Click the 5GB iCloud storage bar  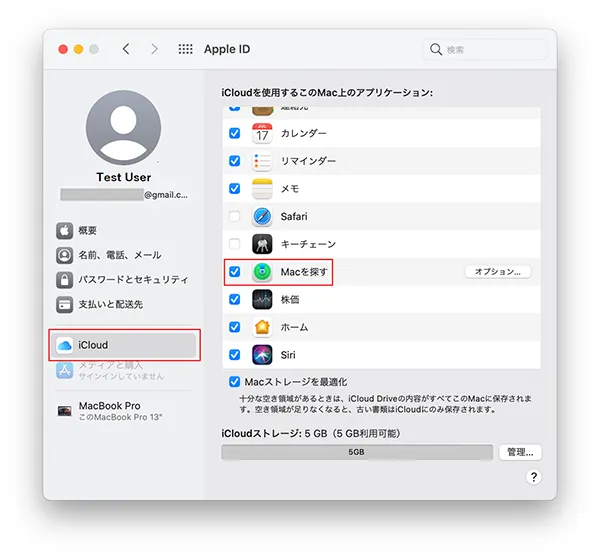click(357, 452)
